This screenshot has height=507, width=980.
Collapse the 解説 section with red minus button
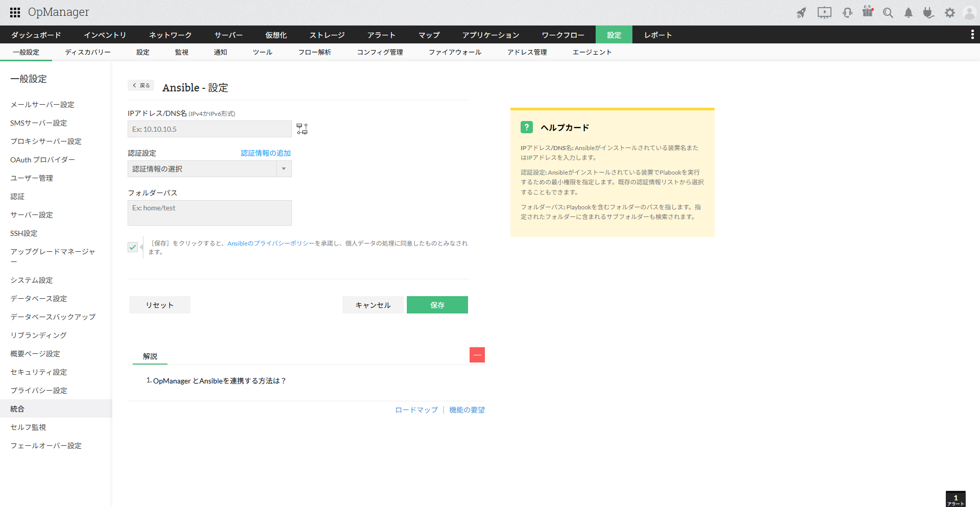[477, 355]
